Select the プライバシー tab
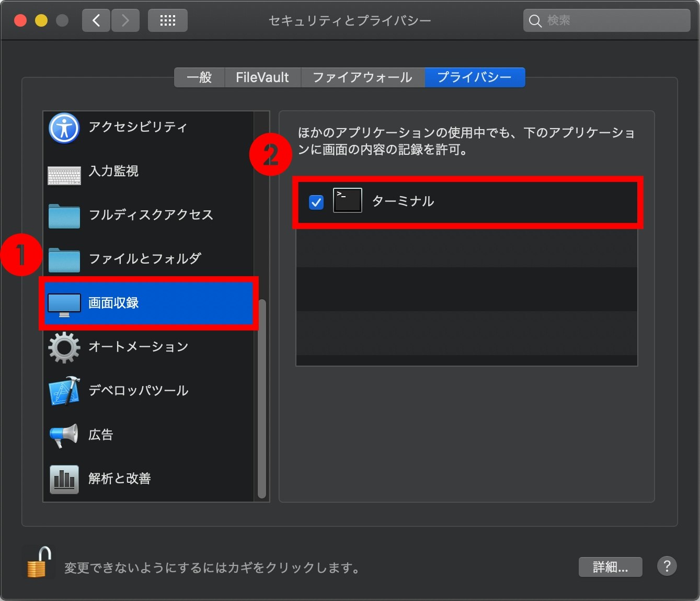 click(475, 77)
